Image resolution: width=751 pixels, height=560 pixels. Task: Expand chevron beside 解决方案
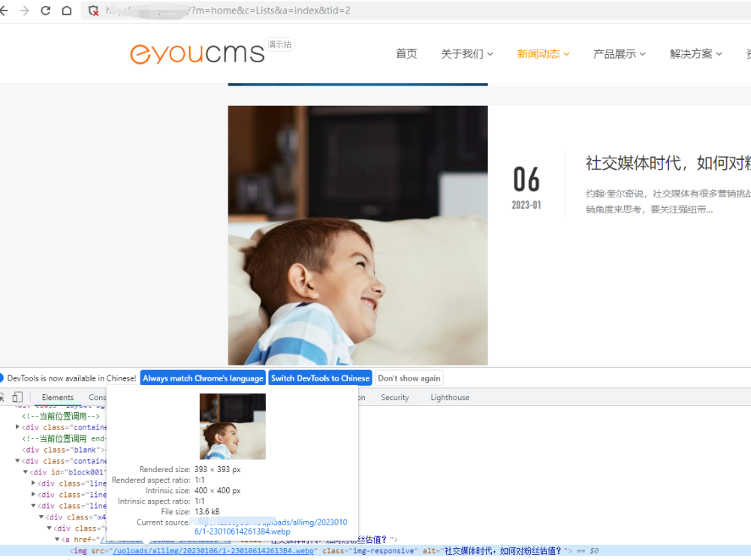719,54
